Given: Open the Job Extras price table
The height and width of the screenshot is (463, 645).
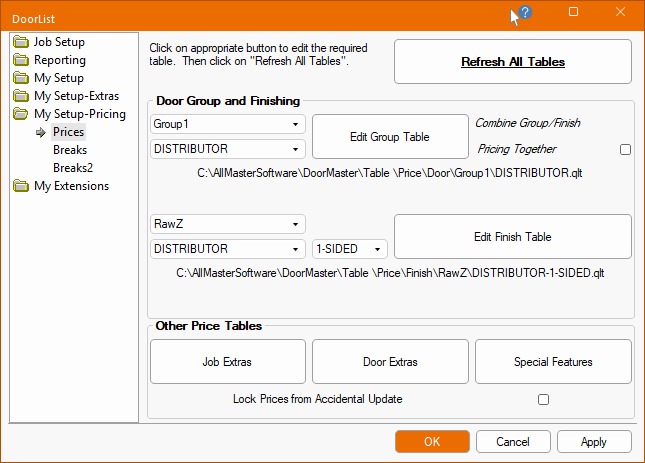Looking at the screenshot, I should [228, 362].
